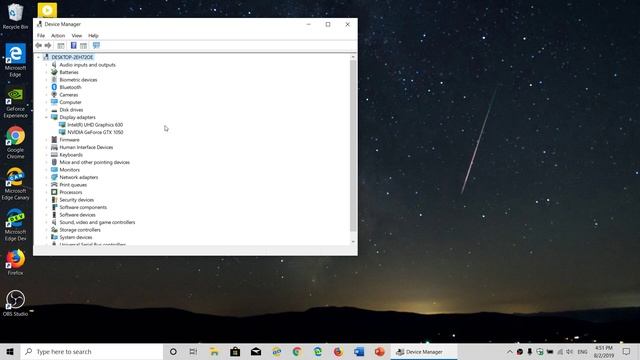Open the Action menu
The width and height of the screenshot is (640, 360).
pyautogui.click(x=58, y=36)
